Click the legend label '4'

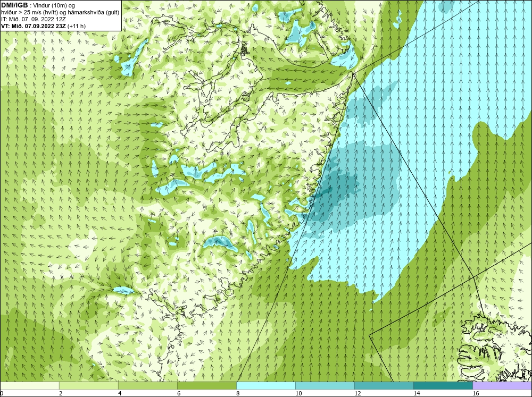click(x=120, y=393)
